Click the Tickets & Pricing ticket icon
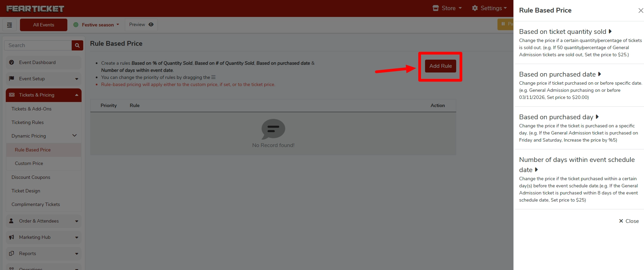The height and width of the screenshot is (270, 644). pos(12,95)
